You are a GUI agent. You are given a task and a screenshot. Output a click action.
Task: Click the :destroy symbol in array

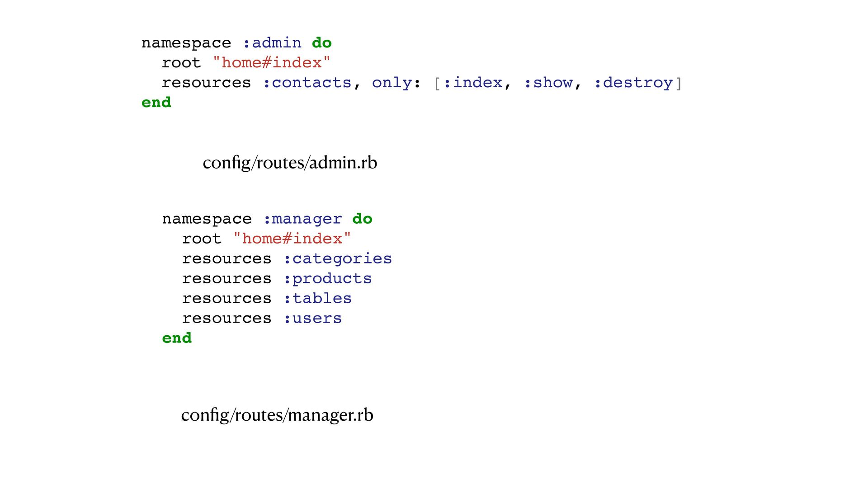coord(633,83)
